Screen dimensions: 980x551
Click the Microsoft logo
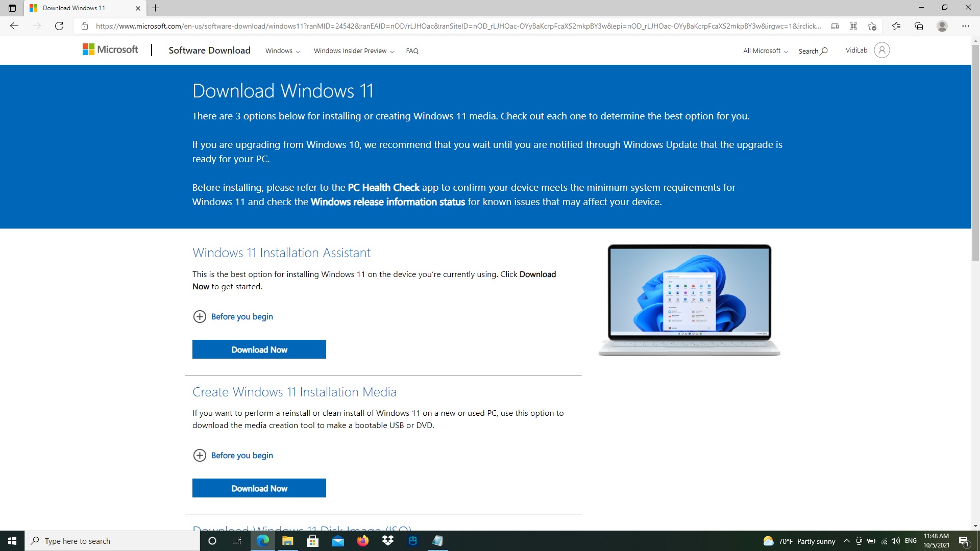110,49
